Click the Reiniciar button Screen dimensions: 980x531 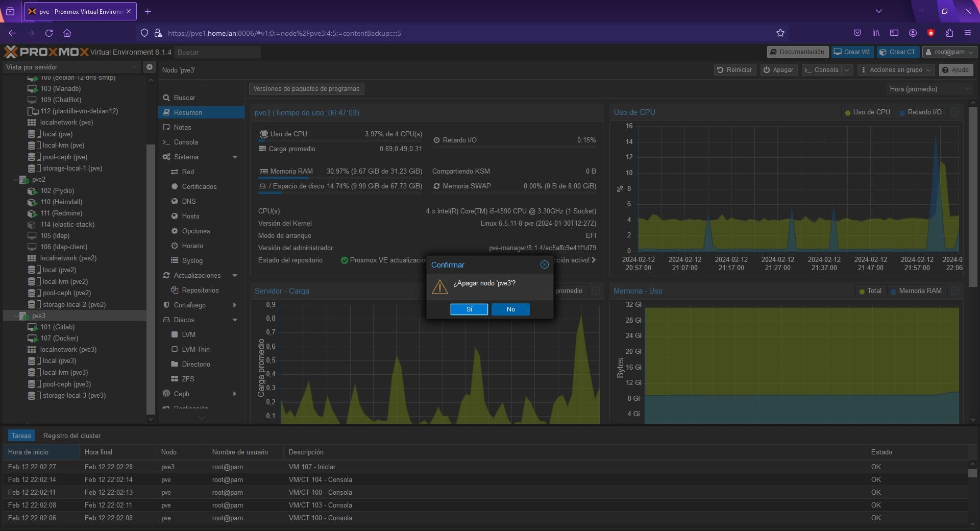(x=734, y=70)
